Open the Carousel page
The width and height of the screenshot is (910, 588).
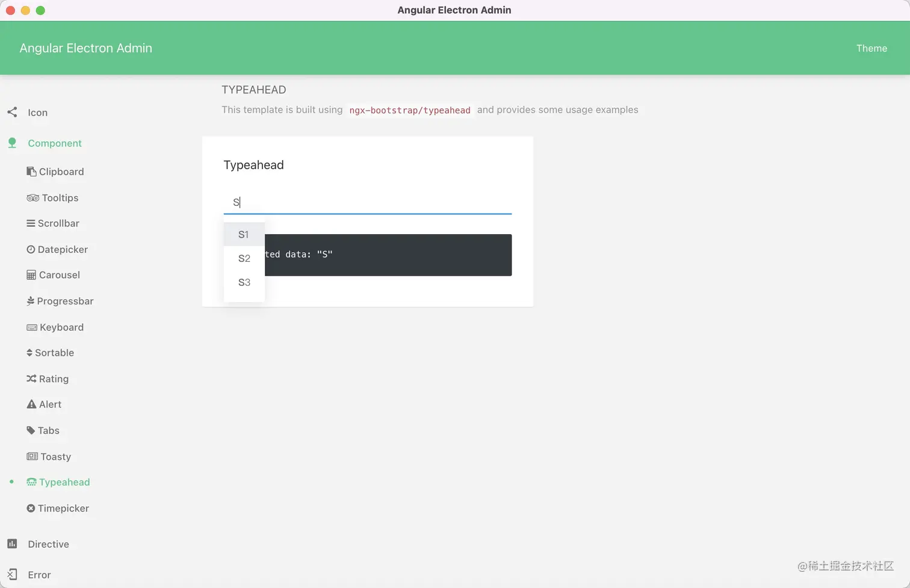(x=60, y=275)
